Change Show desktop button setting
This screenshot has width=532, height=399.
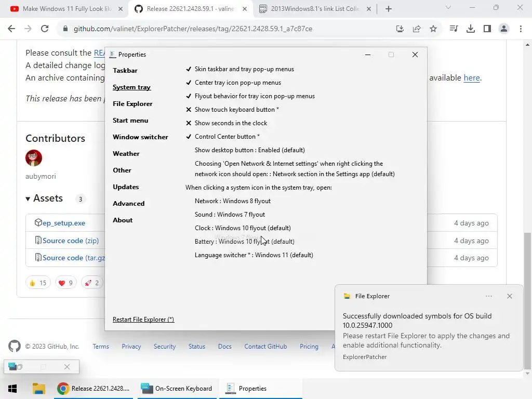250,150
